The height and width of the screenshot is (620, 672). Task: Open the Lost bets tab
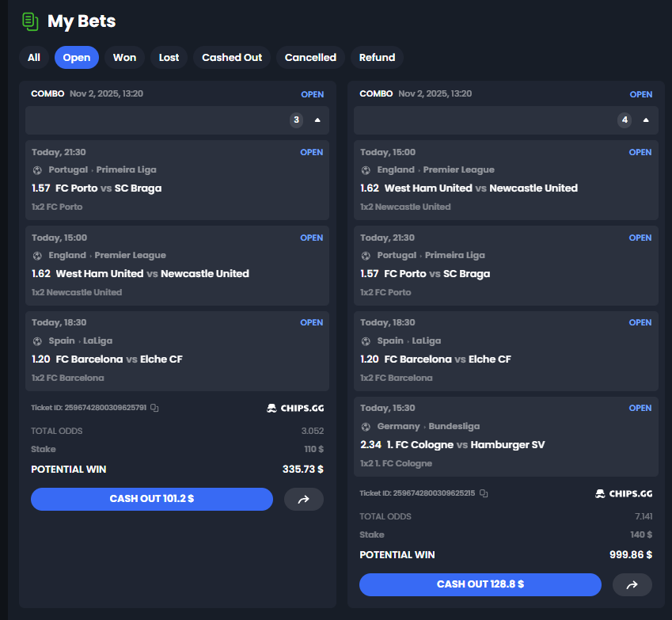[x=169, y=58]
